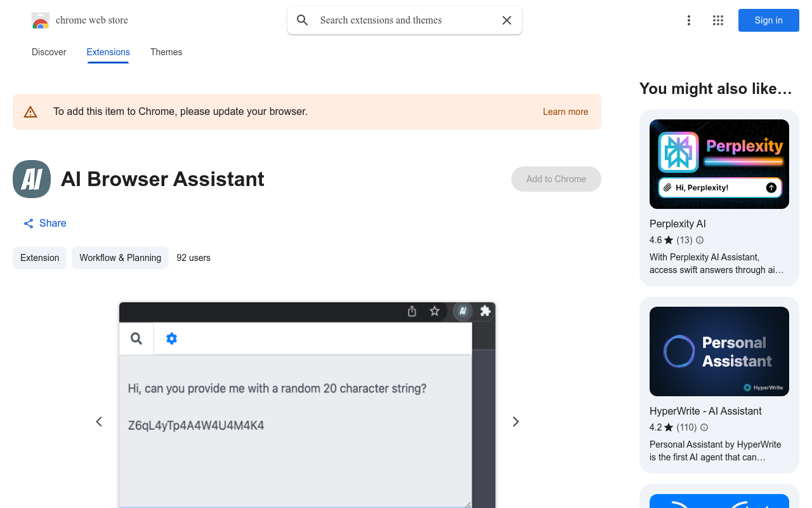812x508 pixels.
Task: Open the Google apps grid icon
Action: (x=717, y=20)
